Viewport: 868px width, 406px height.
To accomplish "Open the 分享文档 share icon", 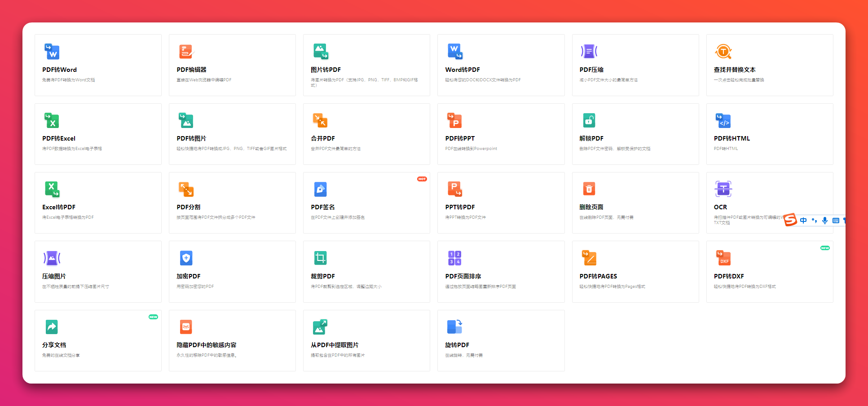I will pos(52,327).
